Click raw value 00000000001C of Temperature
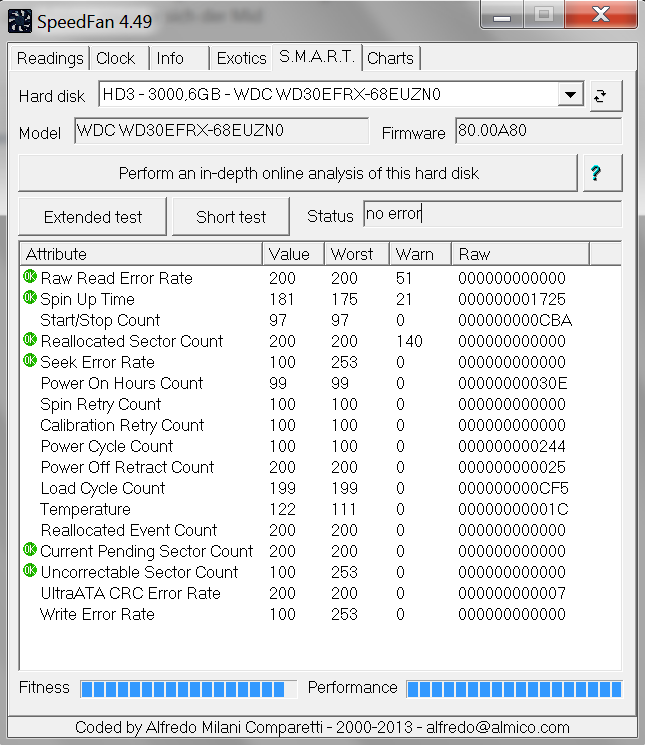 (513, 509)
